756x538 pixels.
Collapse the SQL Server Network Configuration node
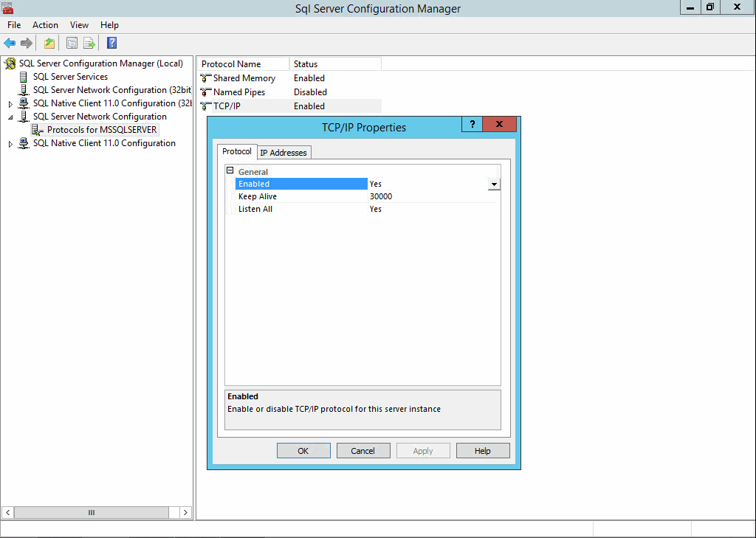click(10, 117)
